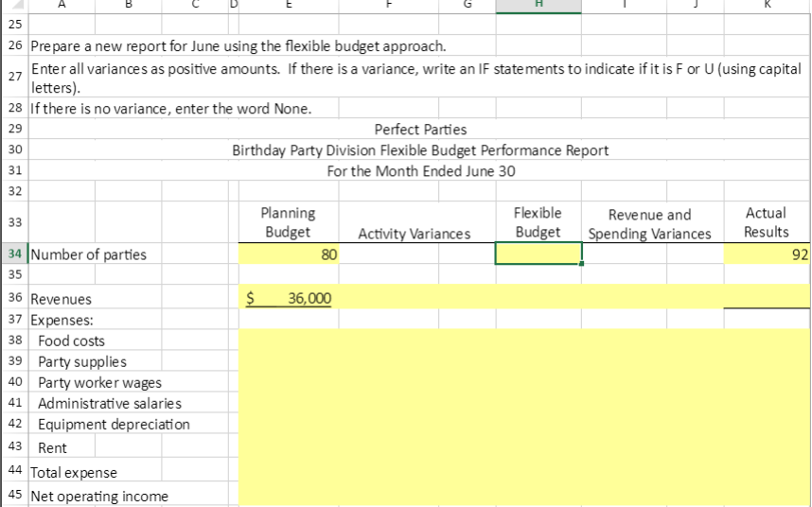The image size is (812, 507).
Task: Select row 45 header
Action: 14,494
